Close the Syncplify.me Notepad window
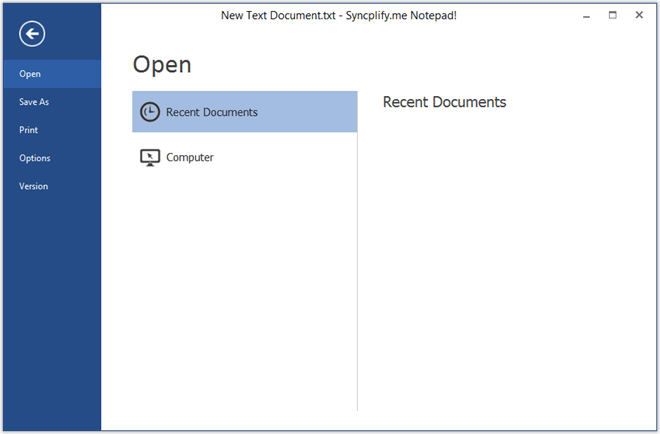 (639, 15)
